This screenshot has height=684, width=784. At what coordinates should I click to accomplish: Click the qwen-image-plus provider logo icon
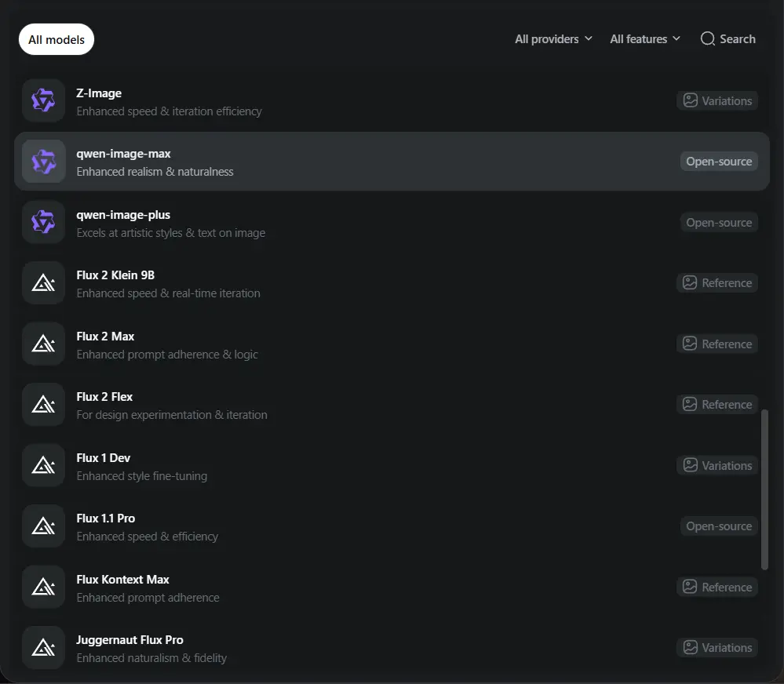pos(43,222)
